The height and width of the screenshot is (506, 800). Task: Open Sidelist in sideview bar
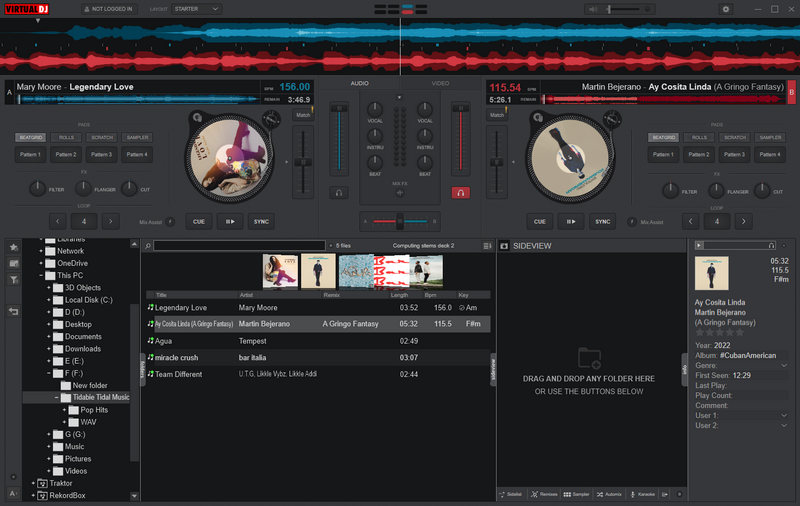[511, 494]
